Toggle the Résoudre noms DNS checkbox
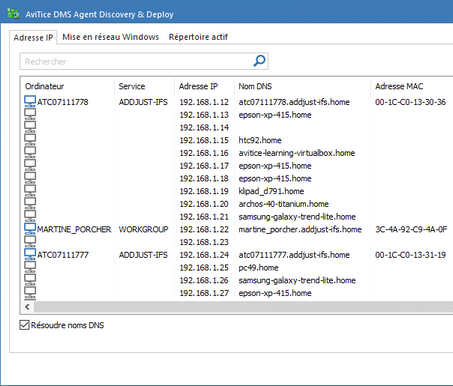The image size is (453, 386). (x=24, y=325)
